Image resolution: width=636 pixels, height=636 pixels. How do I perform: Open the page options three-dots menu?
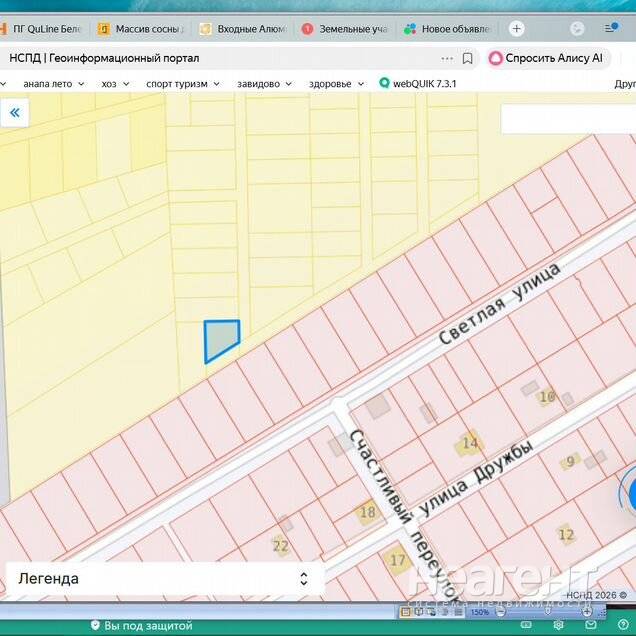point(447,58)
